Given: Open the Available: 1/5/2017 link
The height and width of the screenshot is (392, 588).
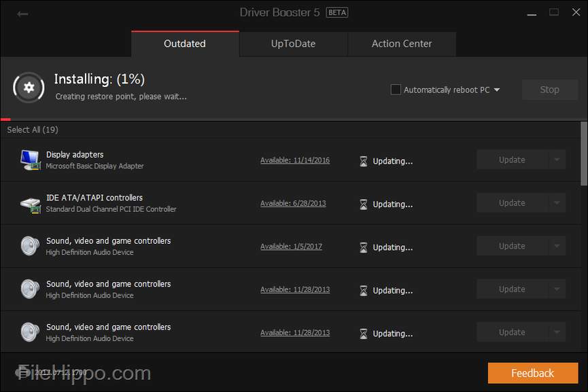Looking at the screenshot, I should point(292,247).
